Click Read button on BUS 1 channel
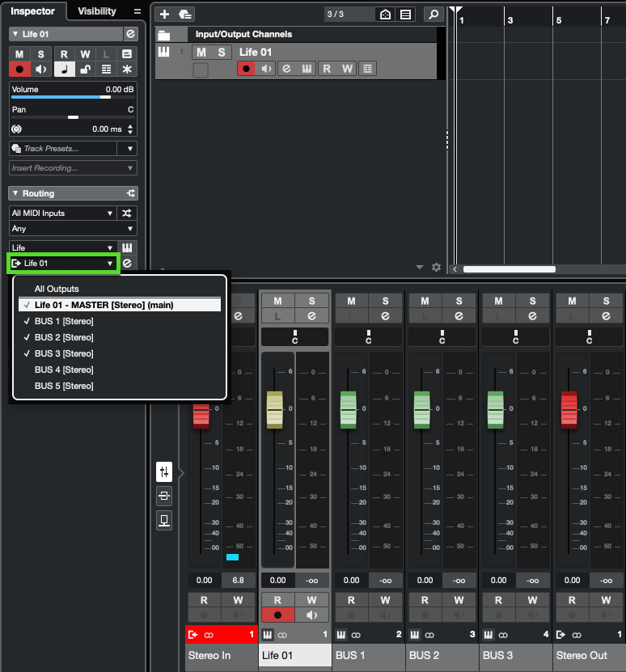Image resolution: width=626 pixels, height=672 pixels. coord(351,600)
